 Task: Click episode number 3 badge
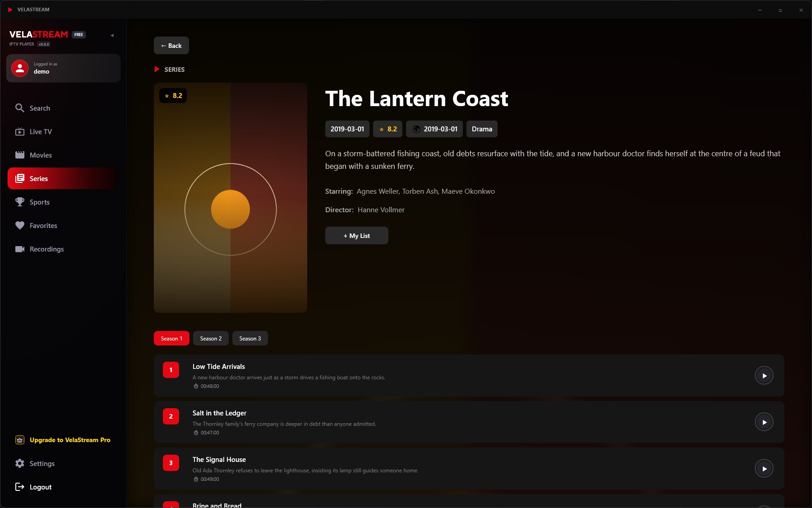[x=171, y=463]
